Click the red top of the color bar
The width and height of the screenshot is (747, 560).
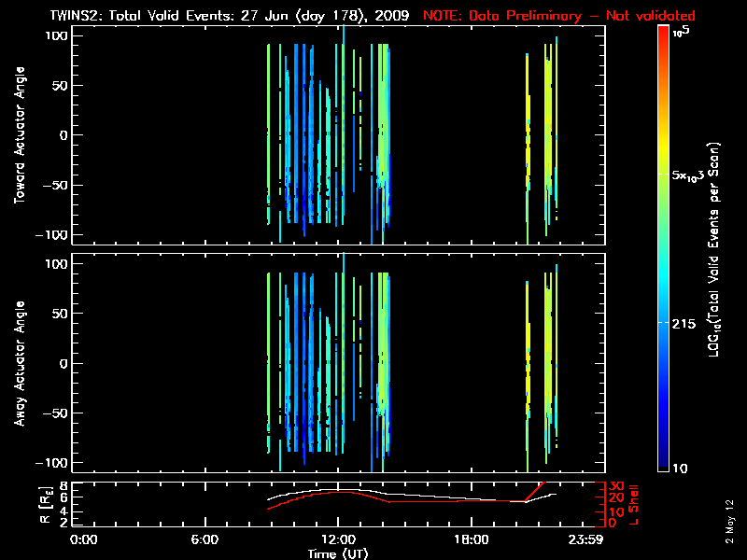[x=663, y=32]
